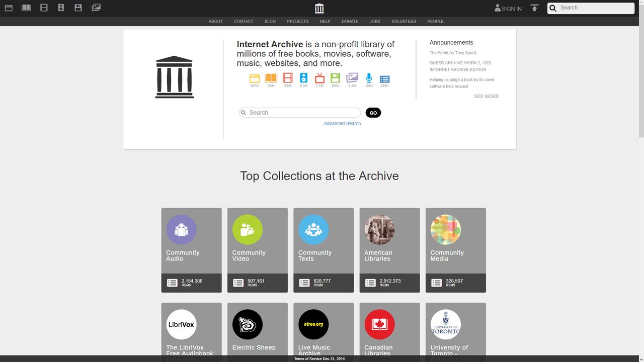Click the red film strip icon showing 4.8M
This screenshot has width=644, height=362.
[287, 78]
